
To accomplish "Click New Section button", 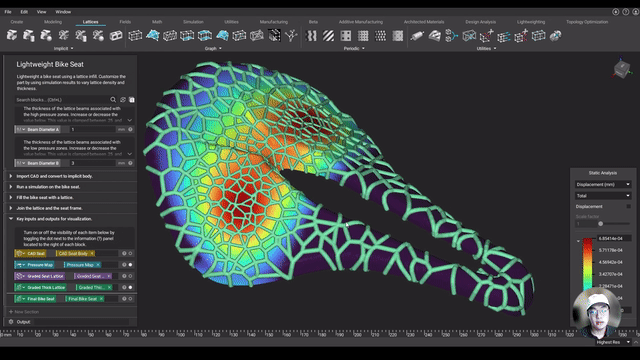I will 24,312.
